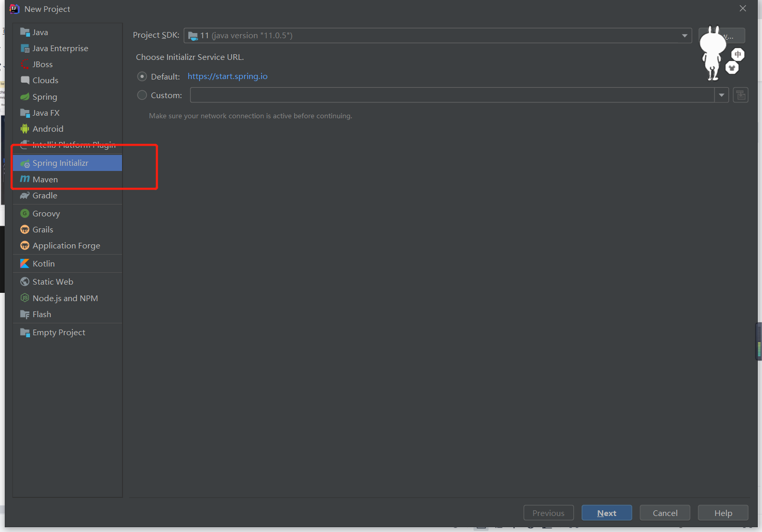Click the JBoss red icon
Screen dimensions: 762x532
(25, 64)
